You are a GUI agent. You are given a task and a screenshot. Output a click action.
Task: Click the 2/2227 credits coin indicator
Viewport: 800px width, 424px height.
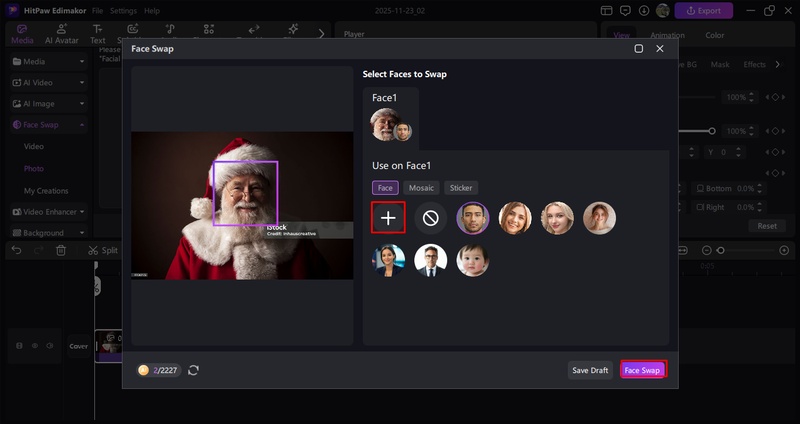[x=159, y=370]
